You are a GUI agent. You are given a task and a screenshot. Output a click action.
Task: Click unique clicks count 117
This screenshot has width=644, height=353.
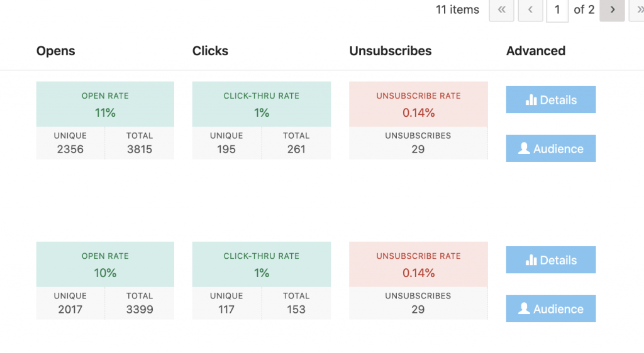226,310
